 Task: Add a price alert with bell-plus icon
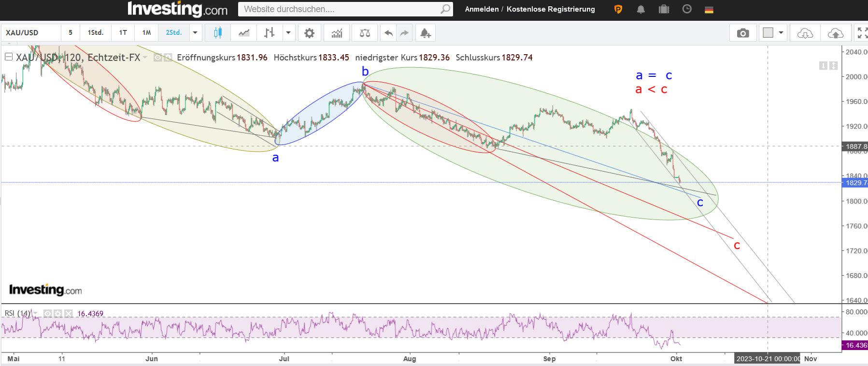pos(425,33)
